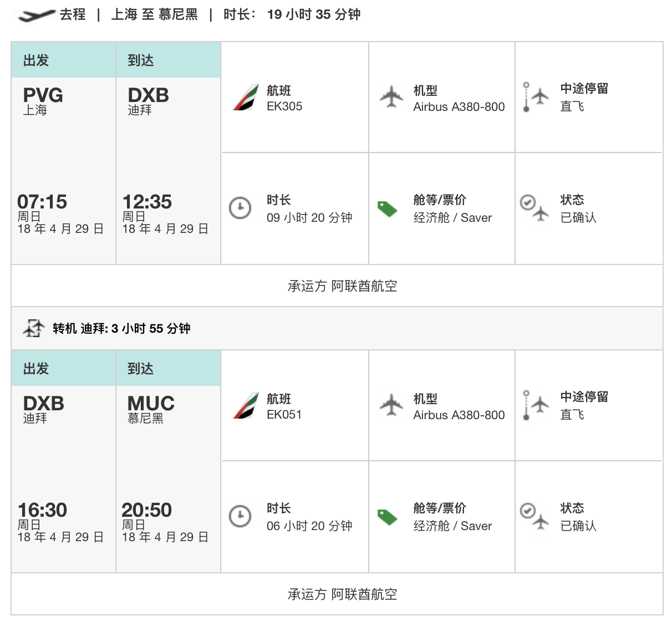The width and height of the screenshot is (672, 621).
Task: Click the transfer icon beside 转机 迪拜
Action: (x=34, y=328)
